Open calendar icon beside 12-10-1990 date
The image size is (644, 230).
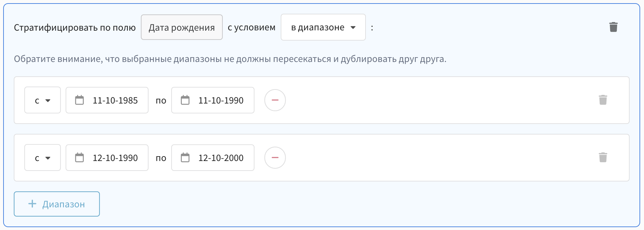pos(79,158)
